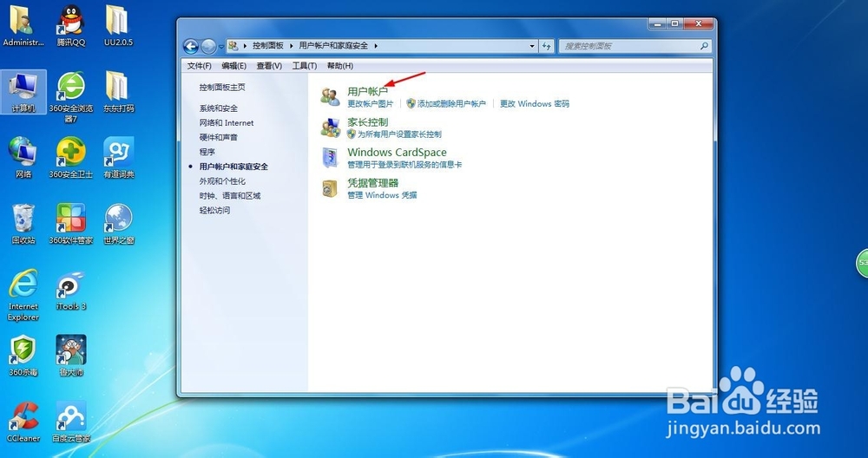Click the search magnifier icon
Screen dimensions: 868x458
click(x=704, y=46)
